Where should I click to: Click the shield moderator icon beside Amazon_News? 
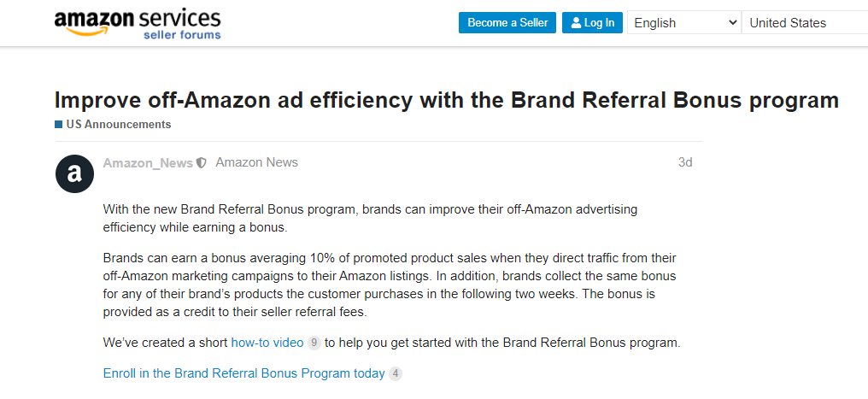point(202,162)
